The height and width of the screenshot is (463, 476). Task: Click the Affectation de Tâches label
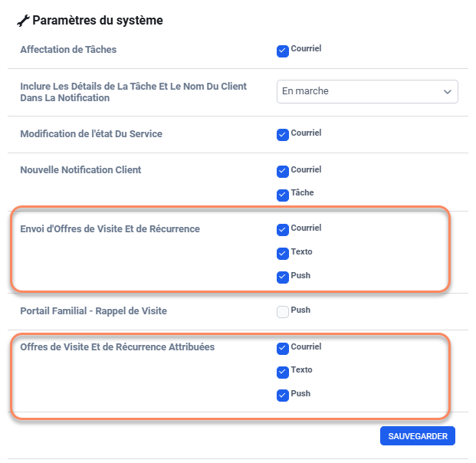tap(68, 50)
